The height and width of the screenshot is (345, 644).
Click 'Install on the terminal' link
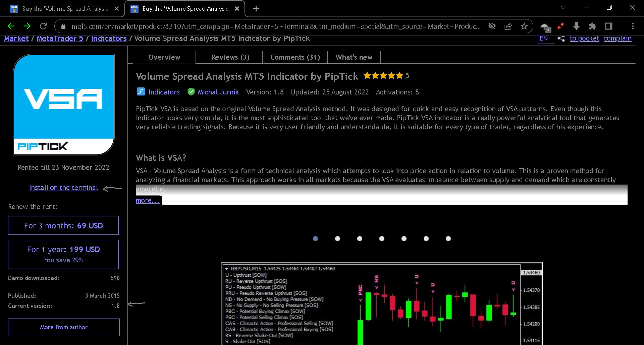pos(64,188)
